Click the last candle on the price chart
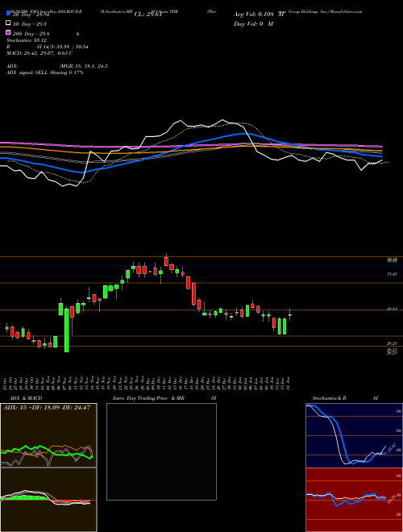This screenshot has width=403, height=532. tap(289, 315)
